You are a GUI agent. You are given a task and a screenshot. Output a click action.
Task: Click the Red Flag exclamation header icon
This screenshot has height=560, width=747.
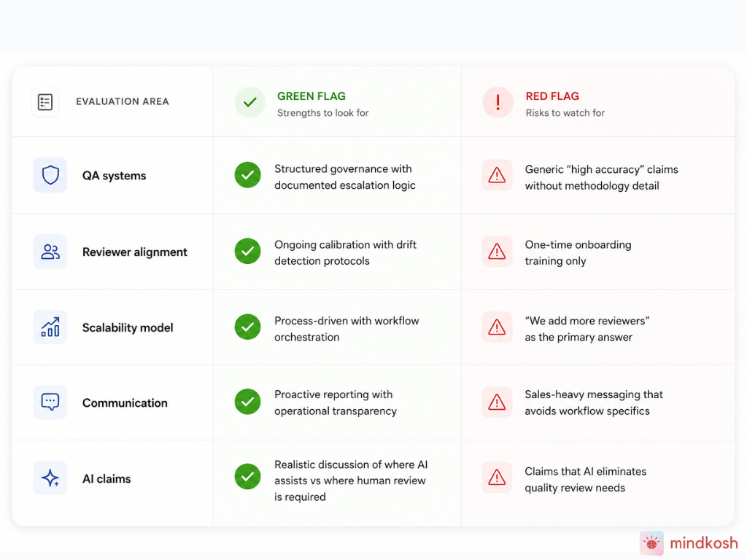498,102
